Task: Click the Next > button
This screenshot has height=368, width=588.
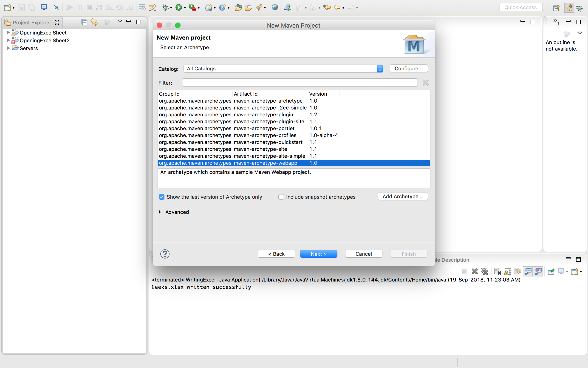Action: (x=319, y=254)
